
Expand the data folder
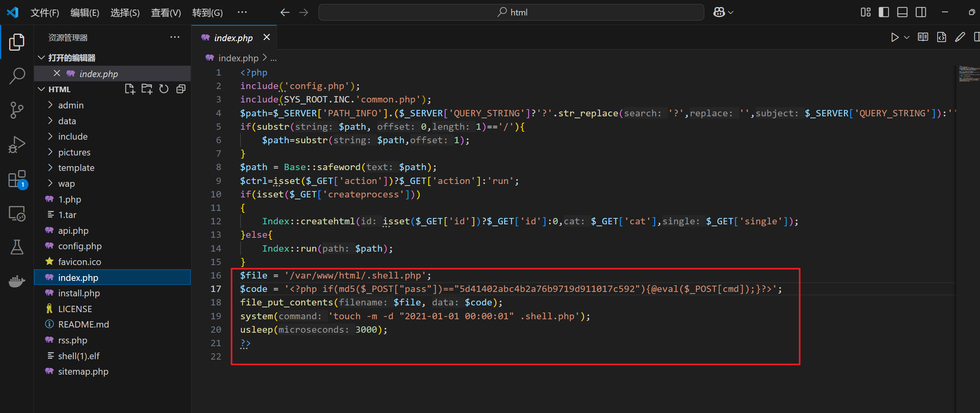[112, 121]
